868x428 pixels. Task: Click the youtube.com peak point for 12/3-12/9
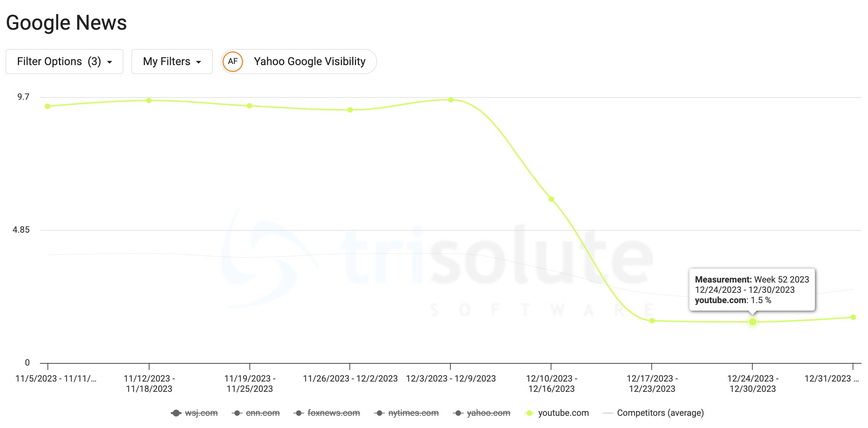451,99
